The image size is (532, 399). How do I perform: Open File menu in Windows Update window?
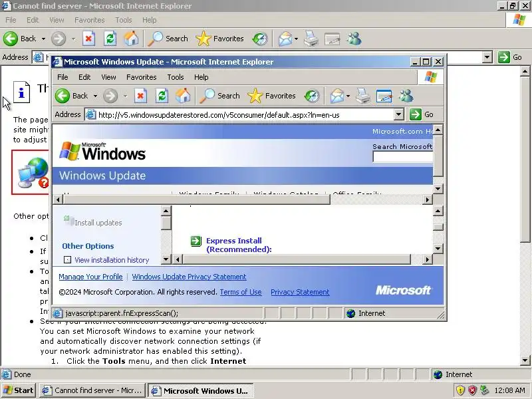tap(63, 77)
